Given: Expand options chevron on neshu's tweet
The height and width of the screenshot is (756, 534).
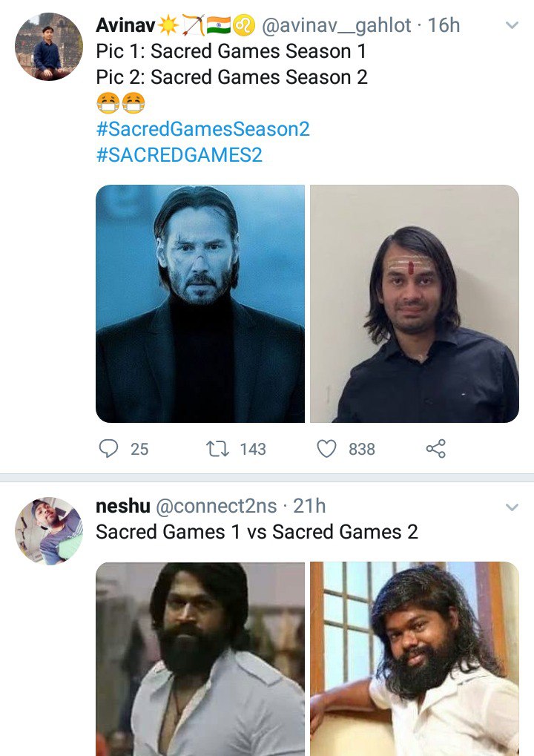Looking at the screenshot, I should click(x=512, y=507).
